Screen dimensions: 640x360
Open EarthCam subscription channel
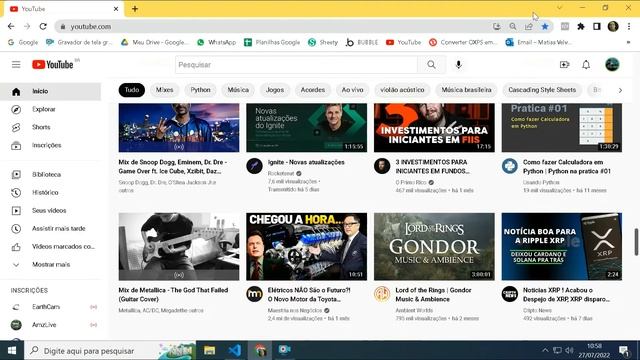coord(51,307)
